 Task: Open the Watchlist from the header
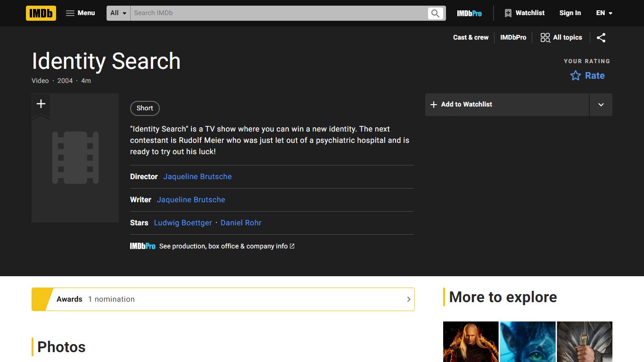click(524, 13)
